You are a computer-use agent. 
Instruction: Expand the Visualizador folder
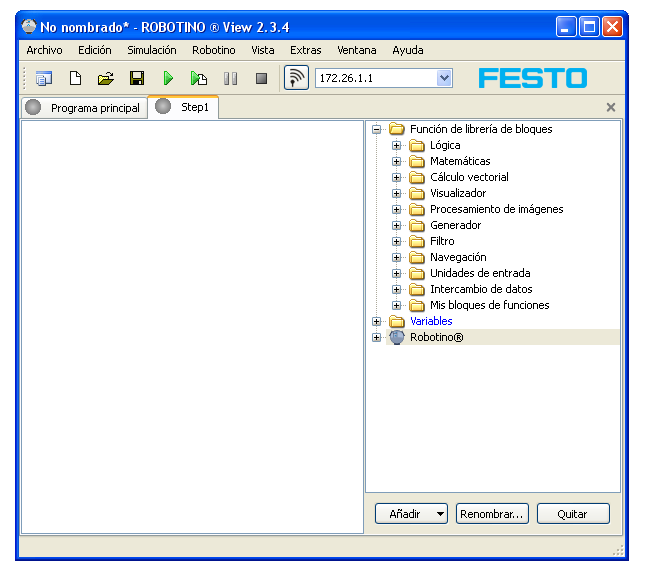[396, 193]
